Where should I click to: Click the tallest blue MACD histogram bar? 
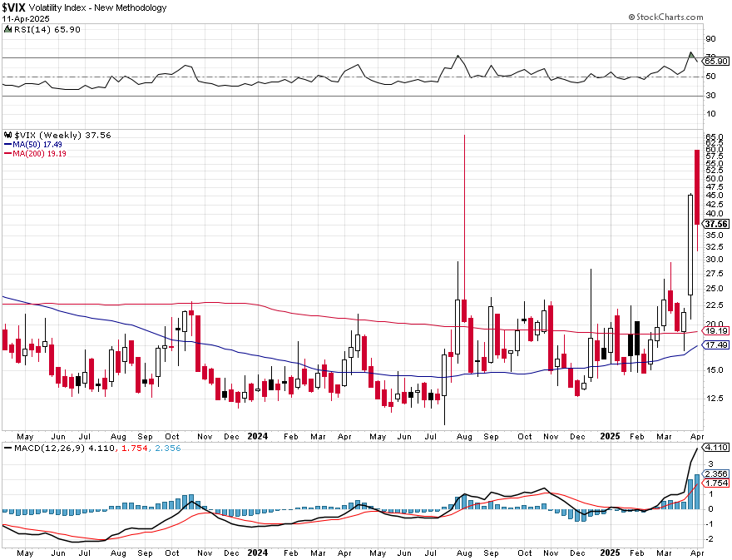[x=697, y=492]
